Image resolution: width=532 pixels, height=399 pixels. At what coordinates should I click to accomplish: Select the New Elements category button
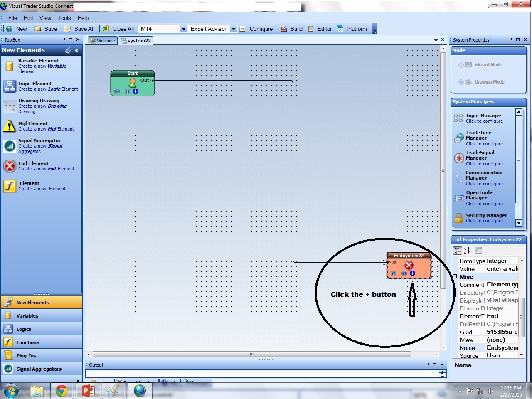click(42, 302)
